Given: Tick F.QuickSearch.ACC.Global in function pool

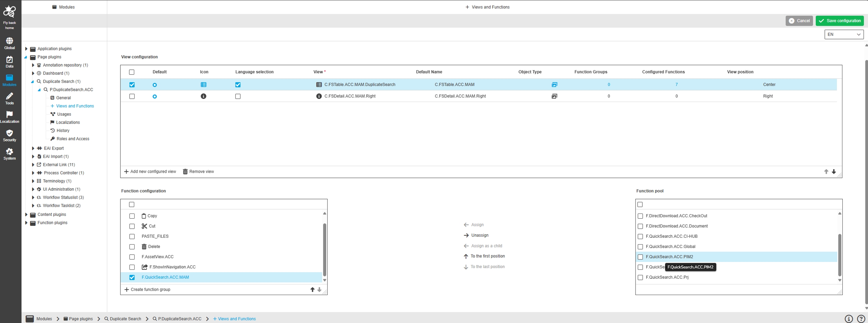Looking at the screenshot, I should (x=640, y=247).
